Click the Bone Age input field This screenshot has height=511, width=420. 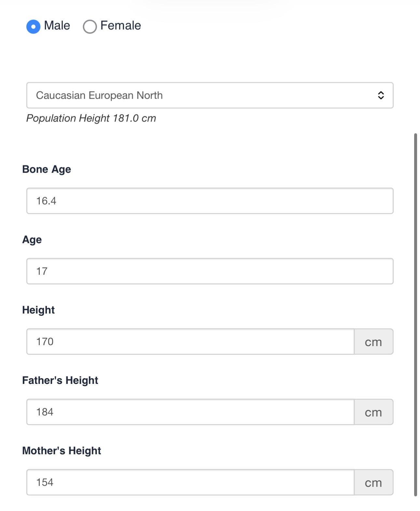click(210, 201)
